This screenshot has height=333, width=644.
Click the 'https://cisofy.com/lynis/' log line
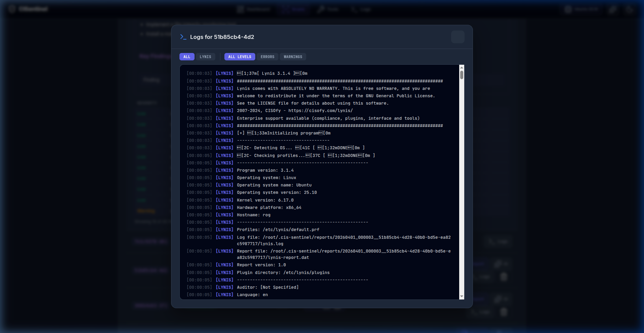[320, 111]
